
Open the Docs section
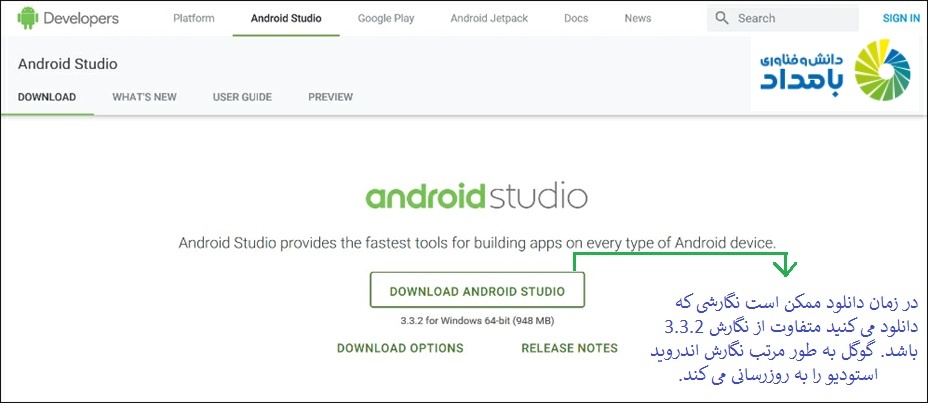pos(576,18)
